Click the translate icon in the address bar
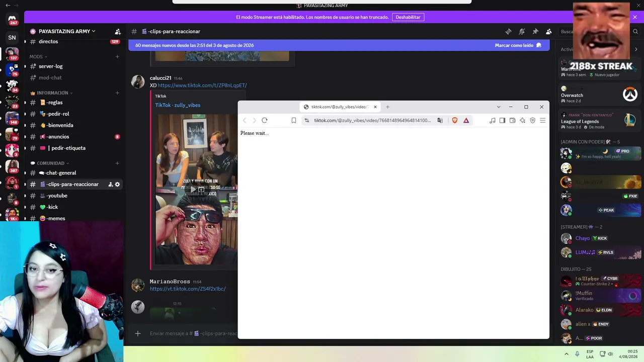644x362 pixels. tap(440, 120)
